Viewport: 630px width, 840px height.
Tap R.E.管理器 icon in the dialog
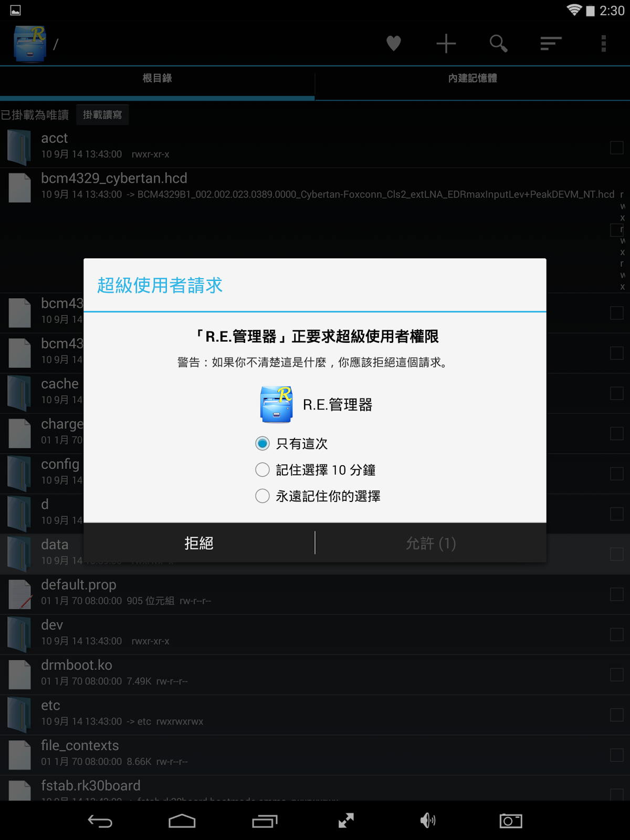point(277,404)
